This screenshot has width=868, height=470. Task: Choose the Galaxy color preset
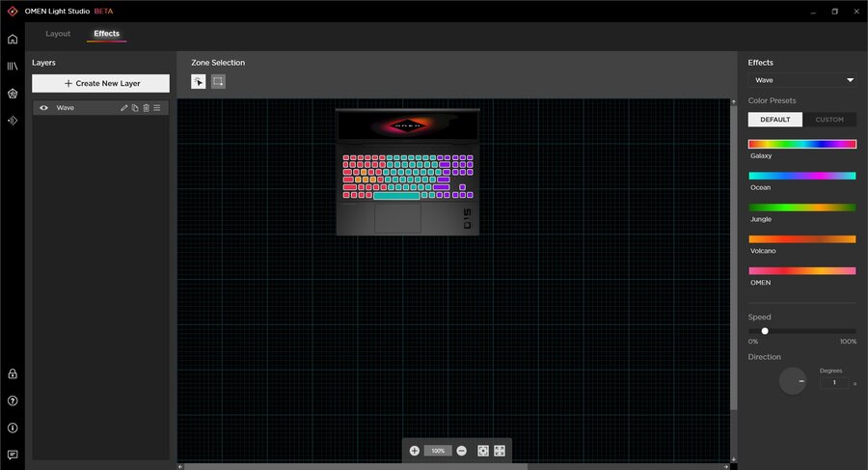[802, 144]
